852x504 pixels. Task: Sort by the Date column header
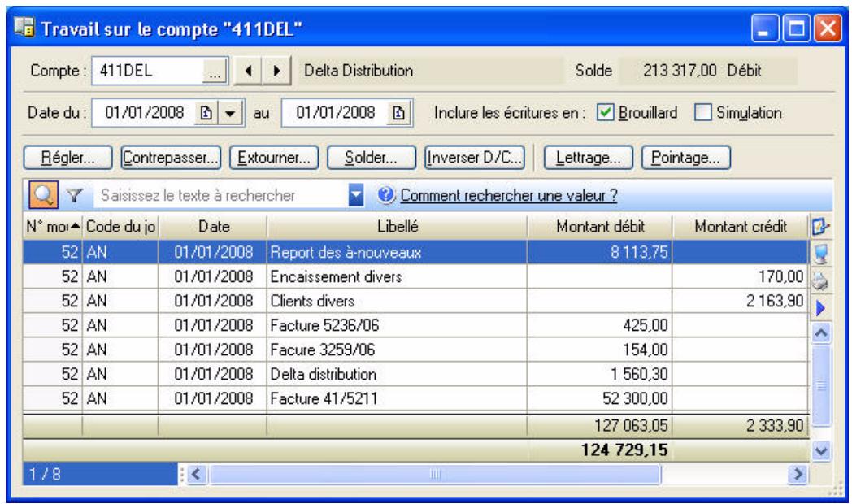(x=213, y=227)
